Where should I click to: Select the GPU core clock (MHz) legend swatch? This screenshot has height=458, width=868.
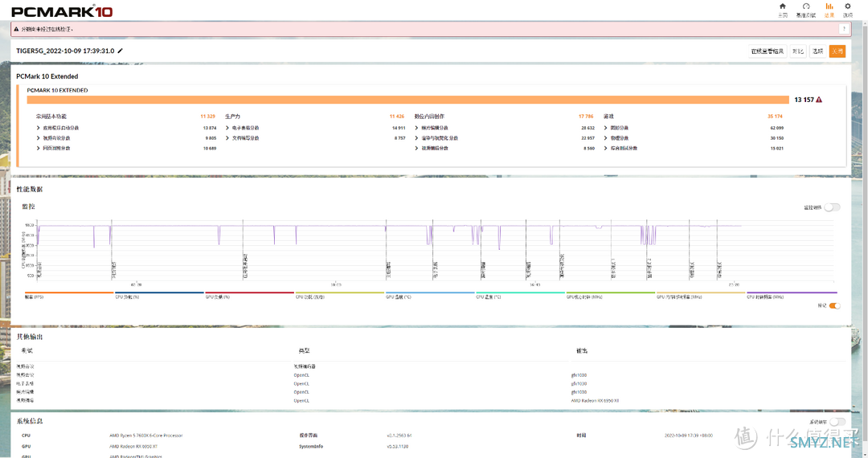pyautogui.click(x=611, y=292)
